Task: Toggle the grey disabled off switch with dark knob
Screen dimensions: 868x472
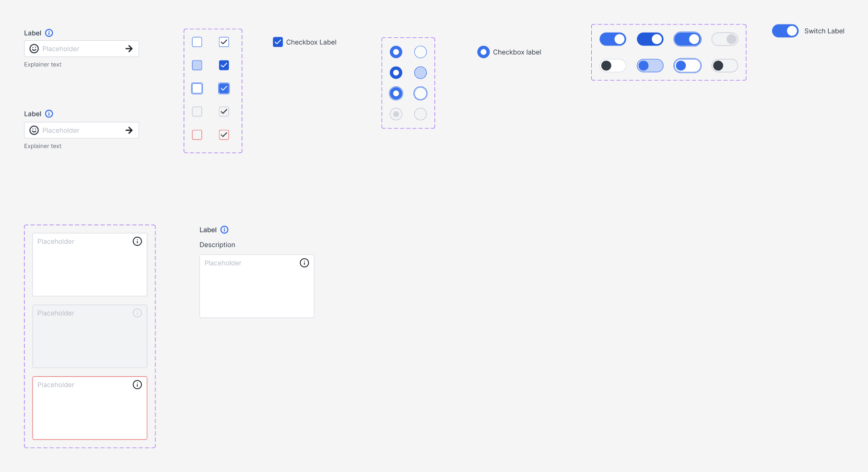Action: pyautogui.click(x=725, y=66)
